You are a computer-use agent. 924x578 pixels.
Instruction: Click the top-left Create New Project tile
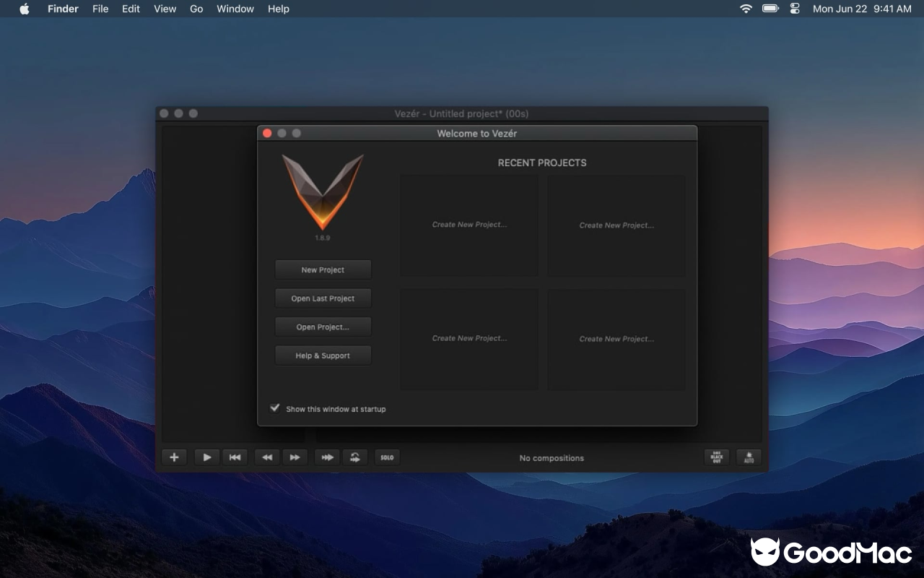(469, 225)
